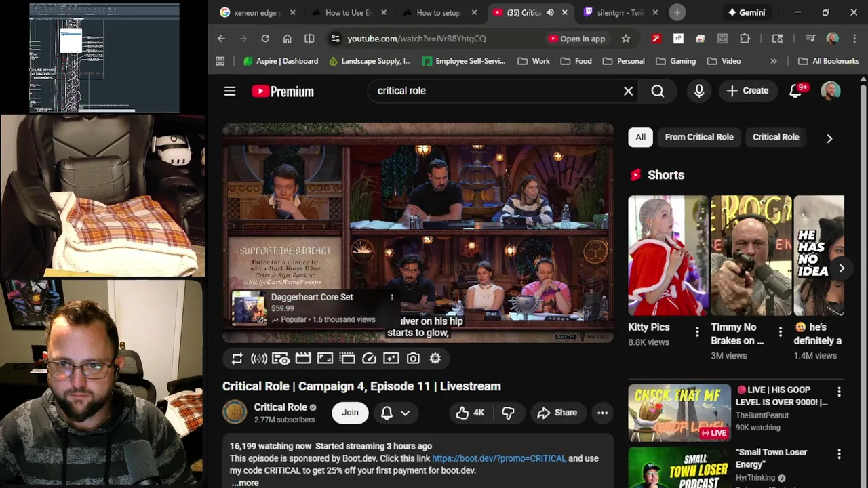Open the All Bookmarks folder

tap(829, 61)
